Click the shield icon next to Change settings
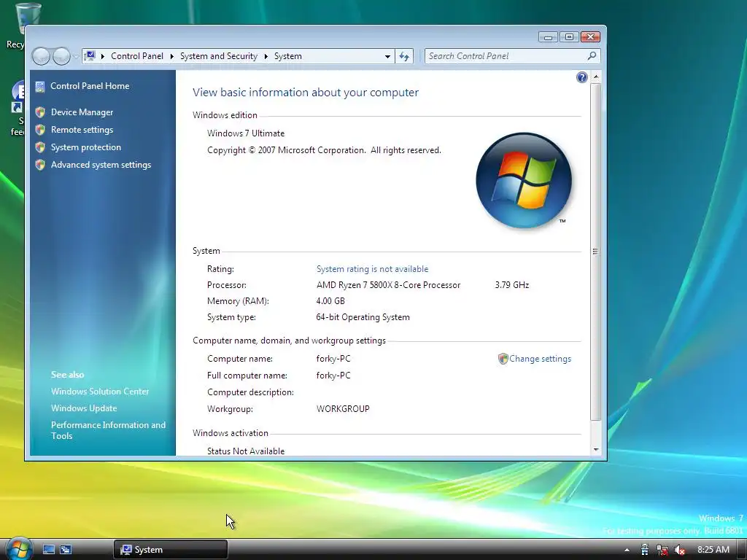This screenshot has height=560, width=747. (503, 359)
